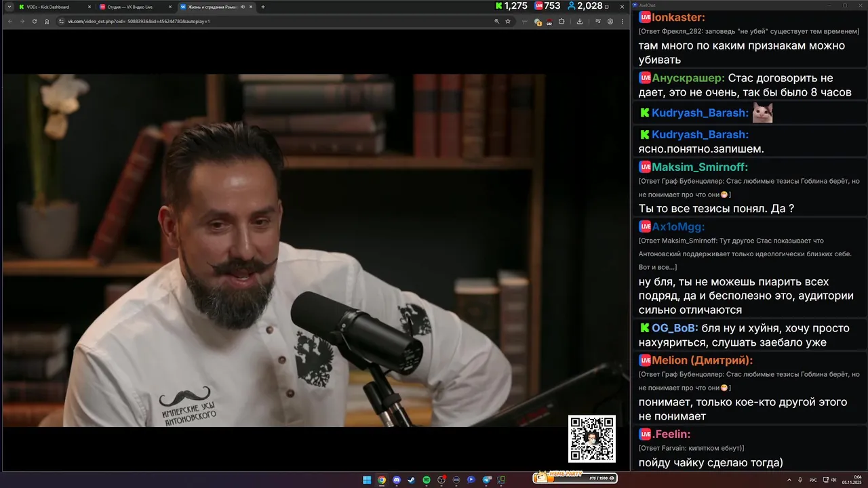Click the total viewers count 2,028
Screen dimensions: 868x488
pos(585,6)
